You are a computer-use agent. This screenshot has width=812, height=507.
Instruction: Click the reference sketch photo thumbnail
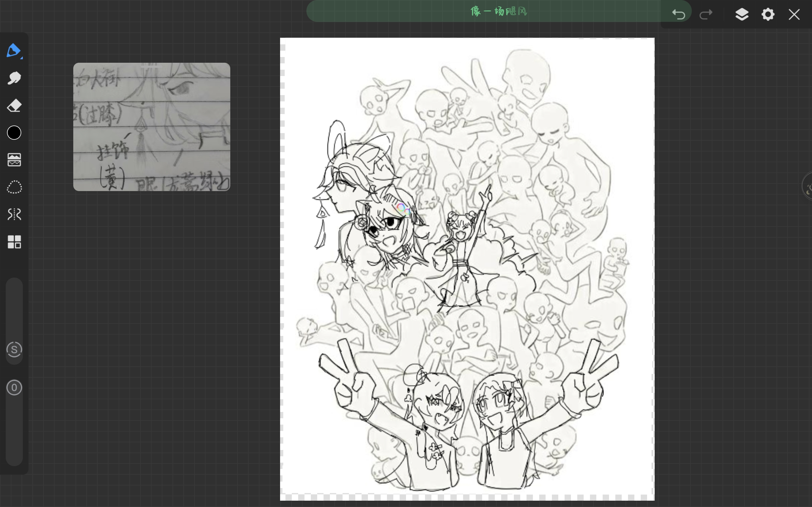coord(152,127)
